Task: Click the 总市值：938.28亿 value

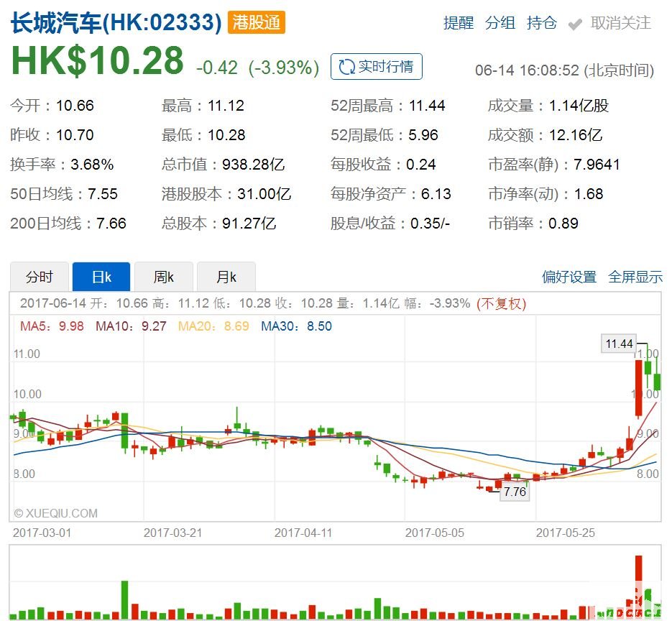Action: [223, 165]
